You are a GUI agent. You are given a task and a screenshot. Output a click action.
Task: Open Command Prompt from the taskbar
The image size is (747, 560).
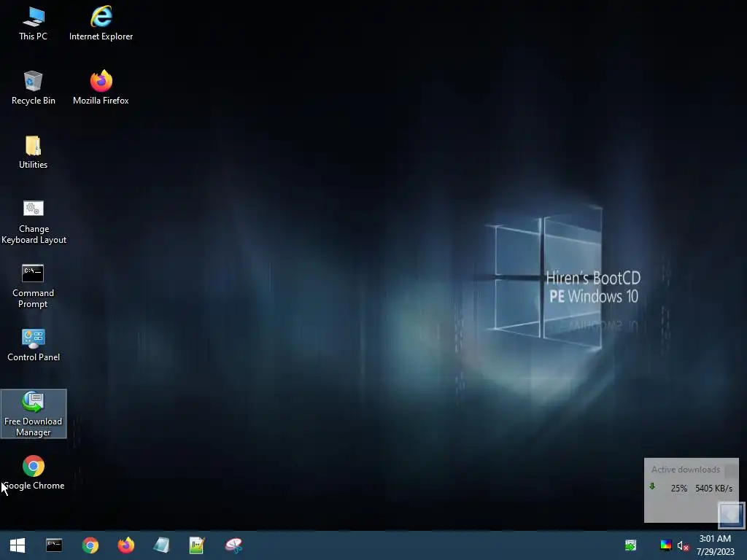(54, 545)
